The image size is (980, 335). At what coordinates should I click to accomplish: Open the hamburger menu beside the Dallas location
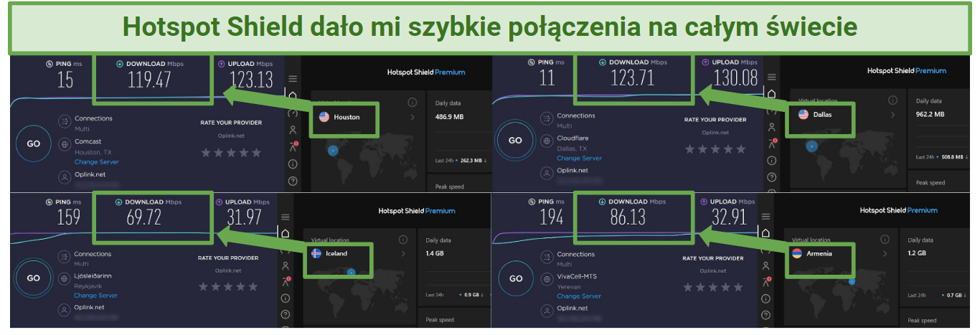(772, 77)
